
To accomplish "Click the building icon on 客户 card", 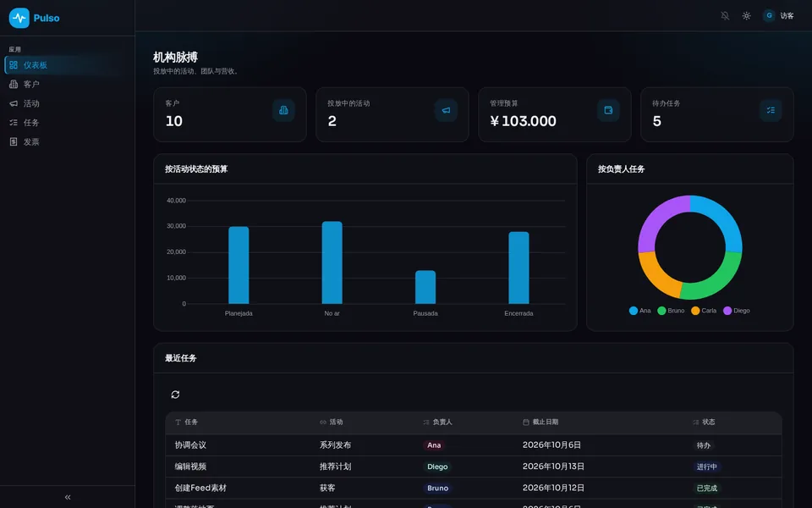I will click(x=283, y=110).
